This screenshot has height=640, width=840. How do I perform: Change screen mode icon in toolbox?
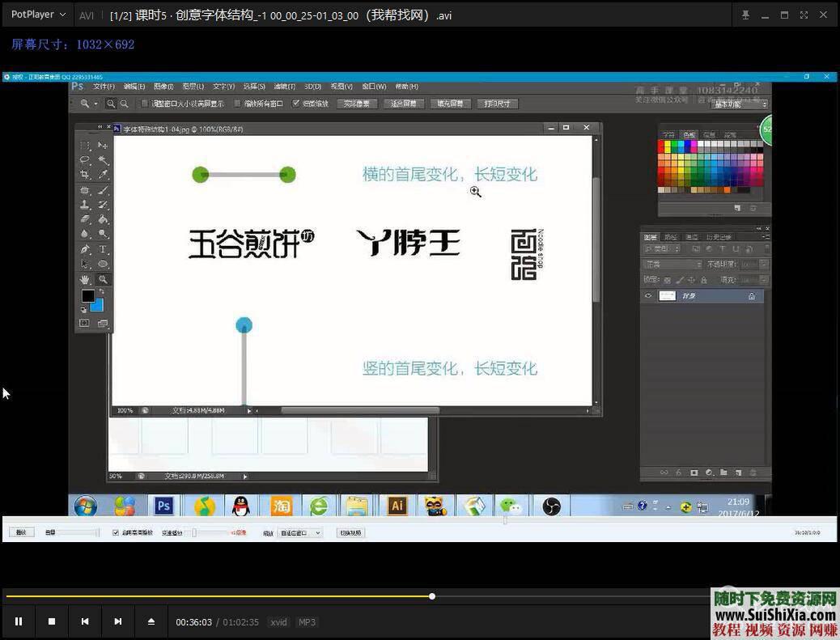tap(103, 323)
